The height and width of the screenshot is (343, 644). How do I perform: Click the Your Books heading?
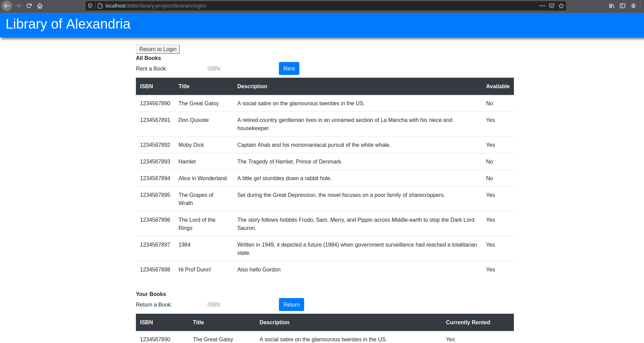[151, 294]
